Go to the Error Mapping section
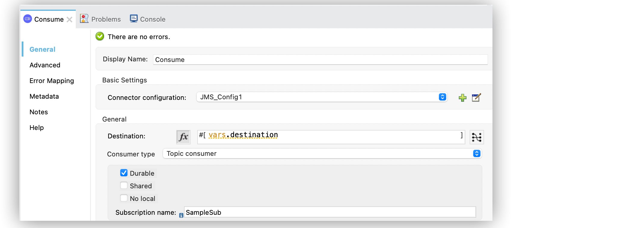This screenshot has width=644, height=228. click(x=52, y=81)
